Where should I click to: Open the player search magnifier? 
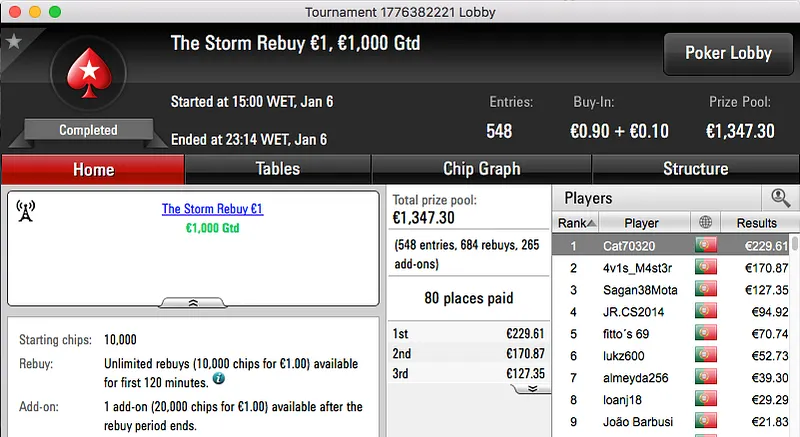(779, 198)
